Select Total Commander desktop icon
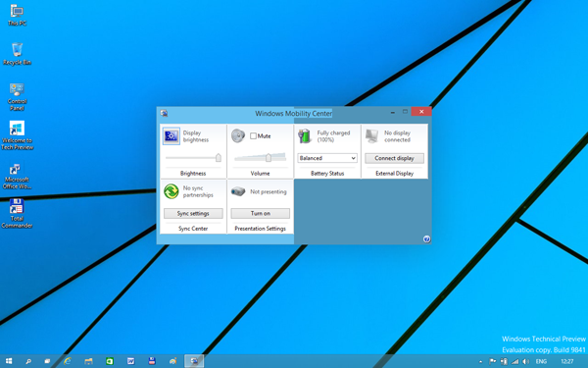Screen dimensions: 588x368 coord(17,213)
